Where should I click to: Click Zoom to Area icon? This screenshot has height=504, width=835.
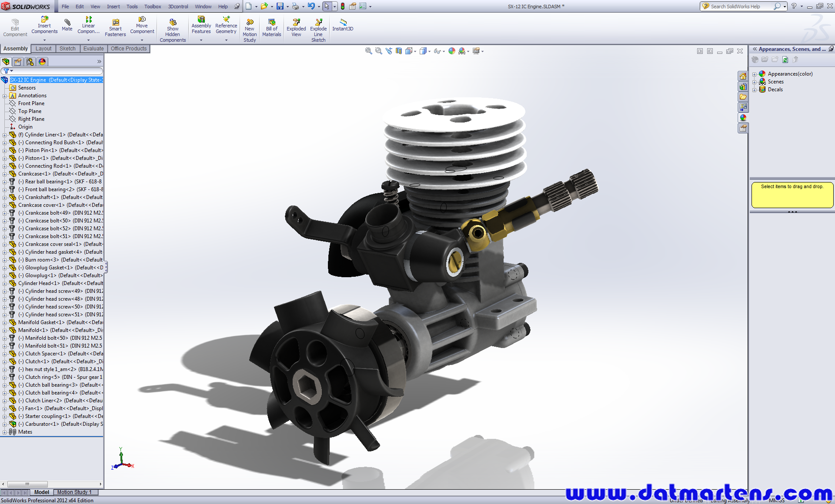pos(378,51)
